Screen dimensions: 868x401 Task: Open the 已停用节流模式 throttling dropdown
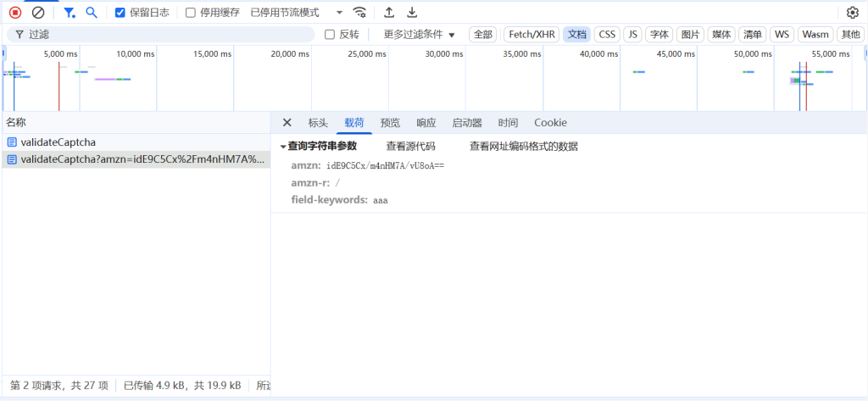click(297, 13)
